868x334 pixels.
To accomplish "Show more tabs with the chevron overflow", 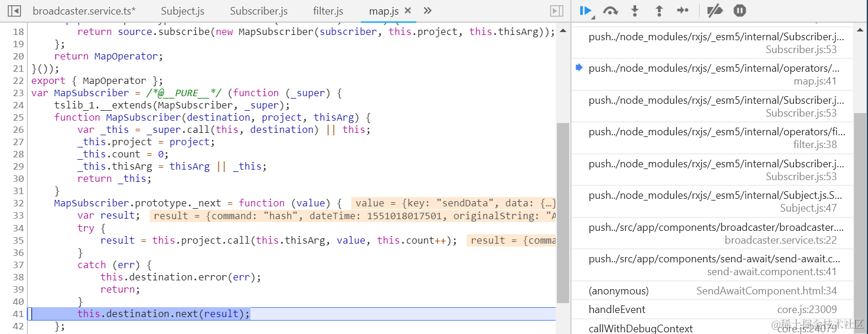I will 428,10.
